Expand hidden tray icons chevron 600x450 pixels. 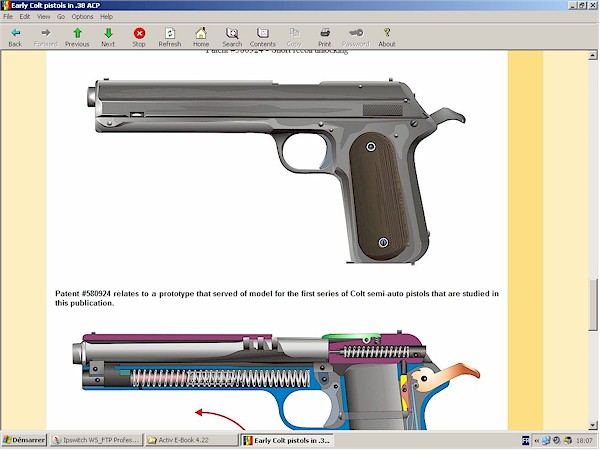[536, 441]
